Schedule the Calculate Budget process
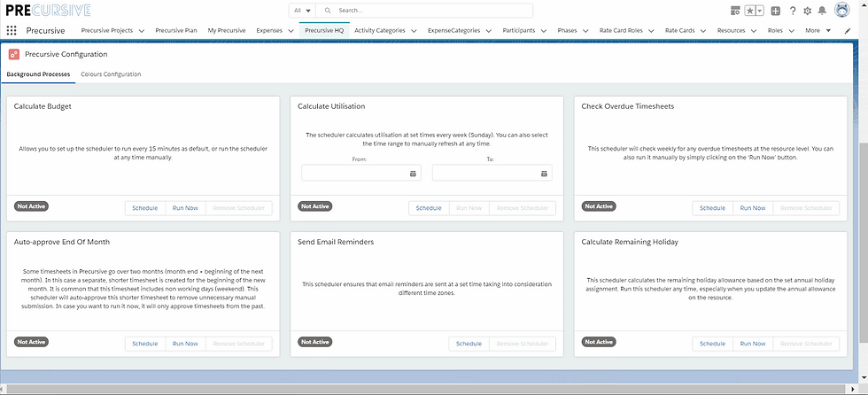The width and height of the screenshot is (868, 395). pyautogui.click(x=145, y=208)
